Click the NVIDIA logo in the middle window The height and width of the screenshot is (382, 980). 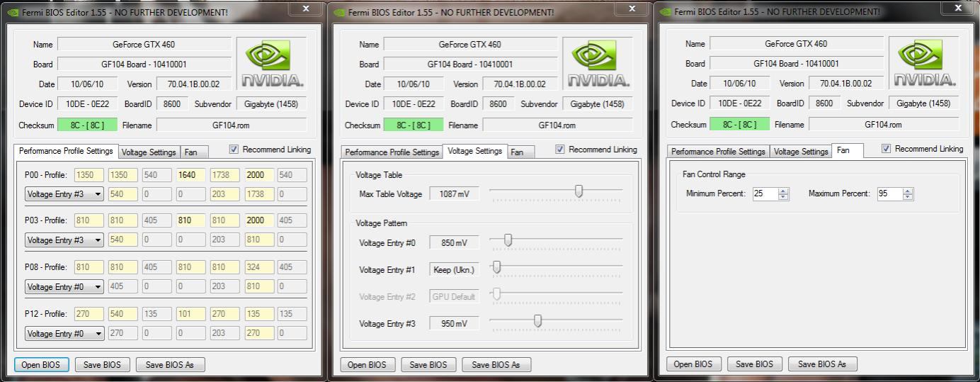[597, 64]
